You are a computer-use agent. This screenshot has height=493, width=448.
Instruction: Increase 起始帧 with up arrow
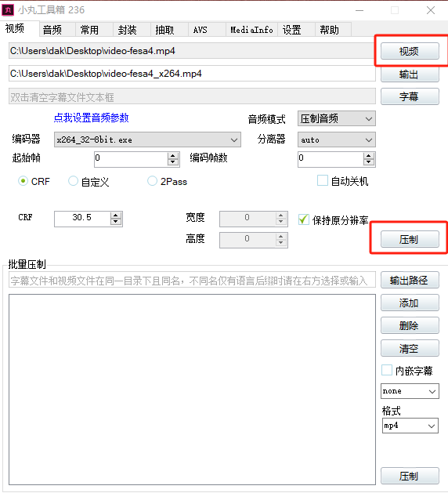coord(173,156)
